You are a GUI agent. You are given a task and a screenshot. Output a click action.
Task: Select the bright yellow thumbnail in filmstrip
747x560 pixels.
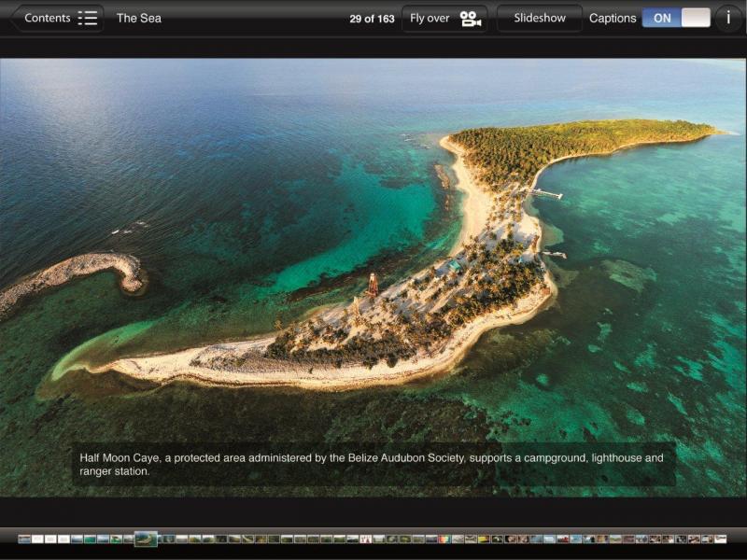tap(484, 539)
